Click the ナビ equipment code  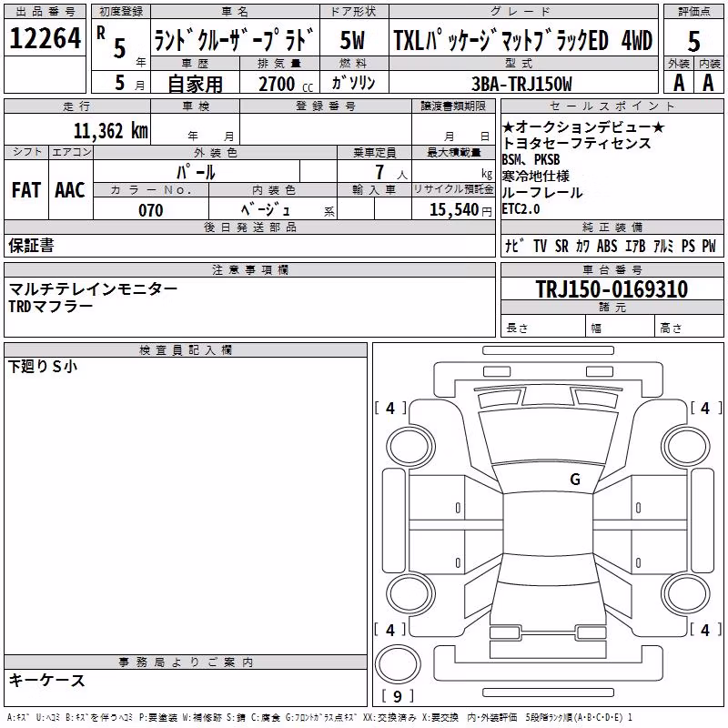[x=514, y=246]
